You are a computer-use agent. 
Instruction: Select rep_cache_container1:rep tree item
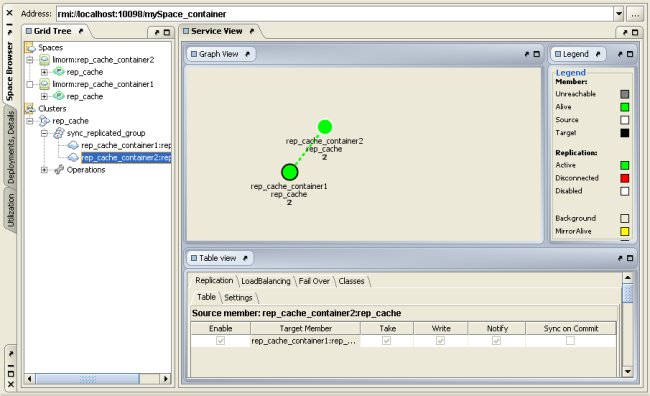(126, 146)
